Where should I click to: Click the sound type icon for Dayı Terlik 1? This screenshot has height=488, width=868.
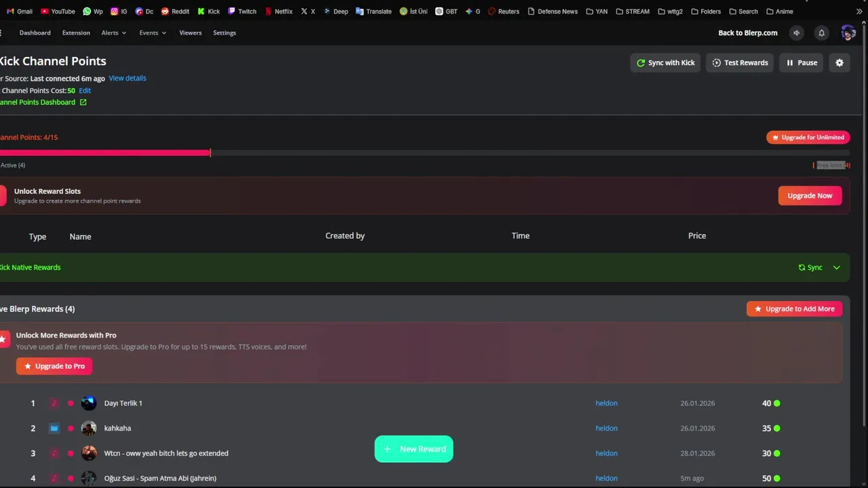pos(54,403)
